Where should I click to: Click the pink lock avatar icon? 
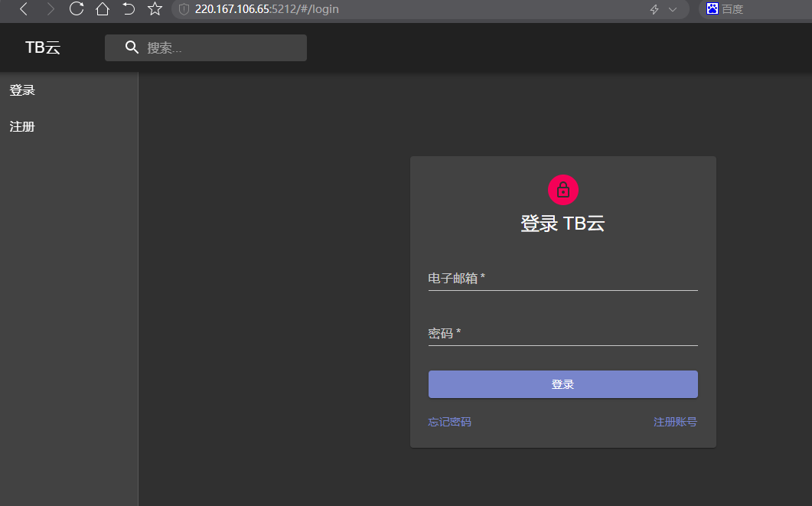(x=563, y=190)
